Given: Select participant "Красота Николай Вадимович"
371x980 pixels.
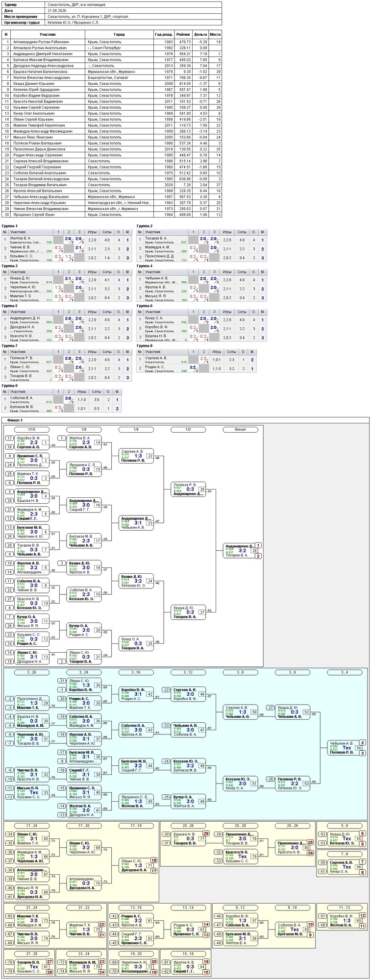Looking at the screenshot, I should click(38, 101).
